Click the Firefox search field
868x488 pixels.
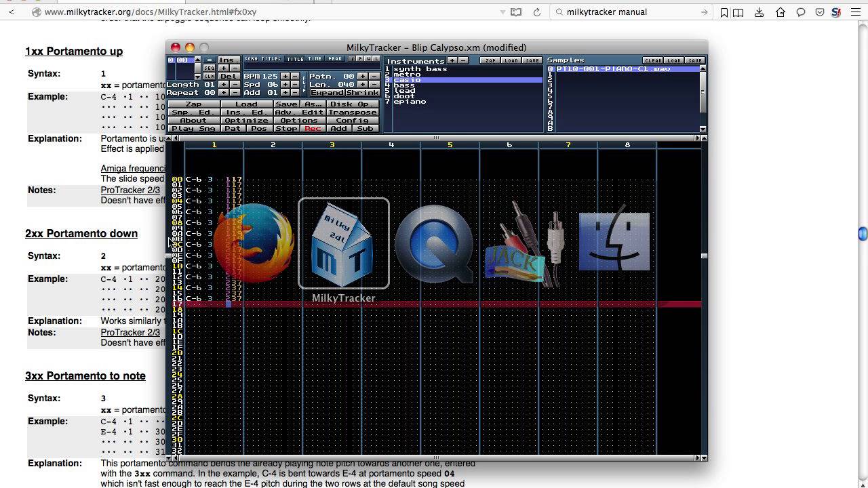tap(631, 12)
